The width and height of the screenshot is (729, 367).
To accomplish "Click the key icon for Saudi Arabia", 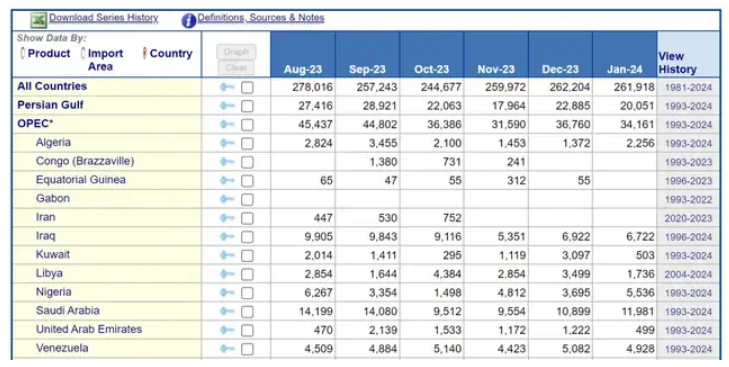I will (227, 311).
